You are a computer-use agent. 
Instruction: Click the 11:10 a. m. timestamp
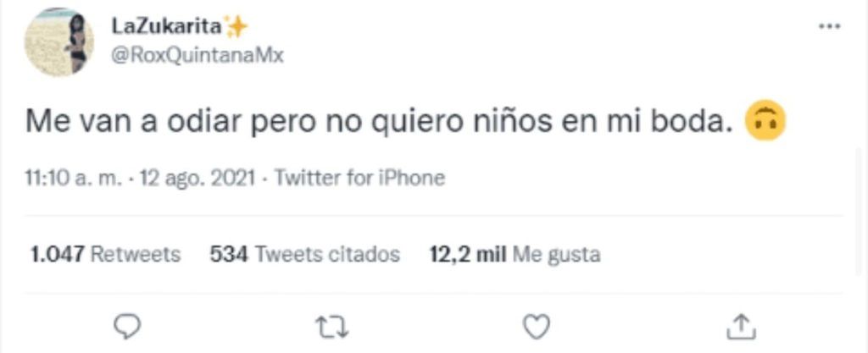coord(75,178)
